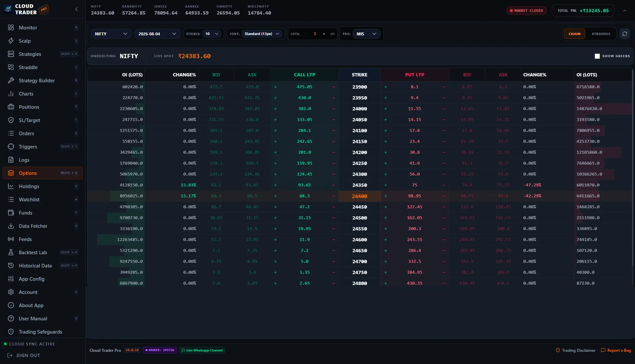Open the Account gear icon
635x364 pixels.
(x=11, y=292)
